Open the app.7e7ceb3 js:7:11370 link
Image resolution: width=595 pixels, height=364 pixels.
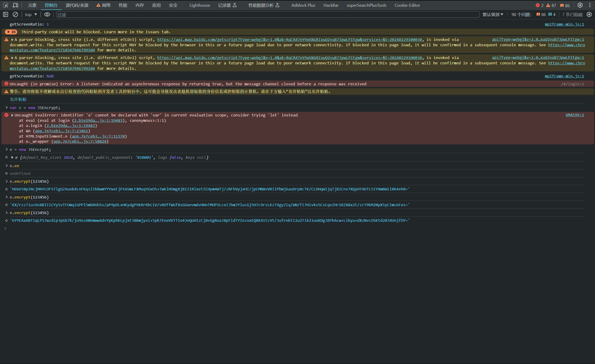click(x=98, y=136)
